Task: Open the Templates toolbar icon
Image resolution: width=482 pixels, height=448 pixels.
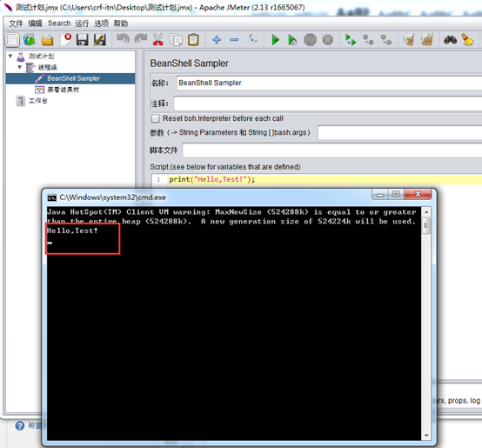Action: (x=30, y=40)
